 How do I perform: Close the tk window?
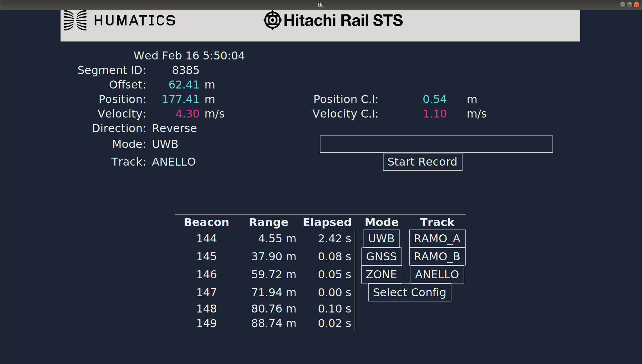(x=636, y=4)
